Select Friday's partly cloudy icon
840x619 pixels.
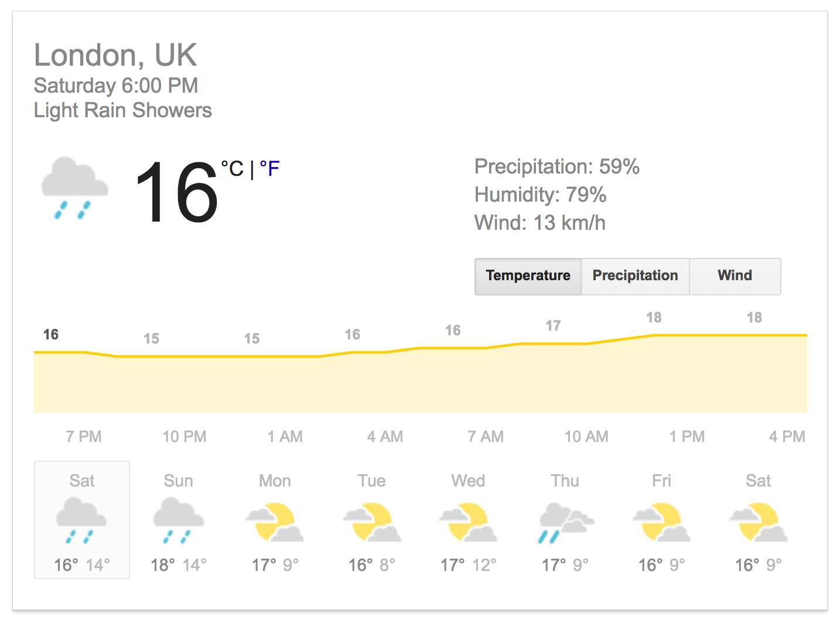(661, 522)
